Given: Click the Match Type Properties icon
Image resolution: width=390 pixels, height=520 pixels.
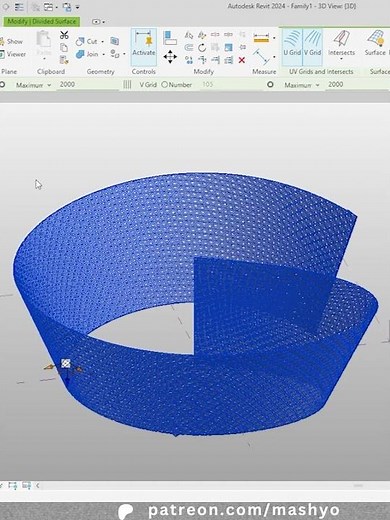Looking at the screenshot, I should 64,60.
